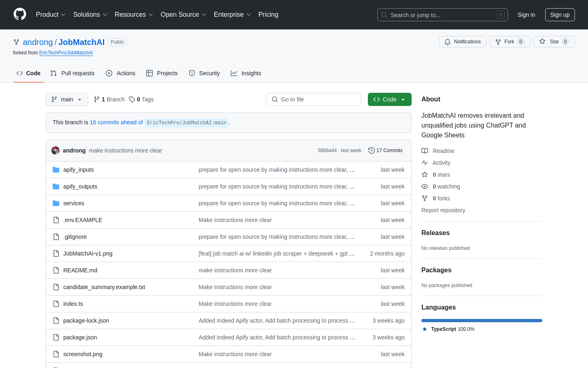Open the EricTechPro/JobMatchAI forked-from link
Screen dimensions: 588x368
pos(66,53)
